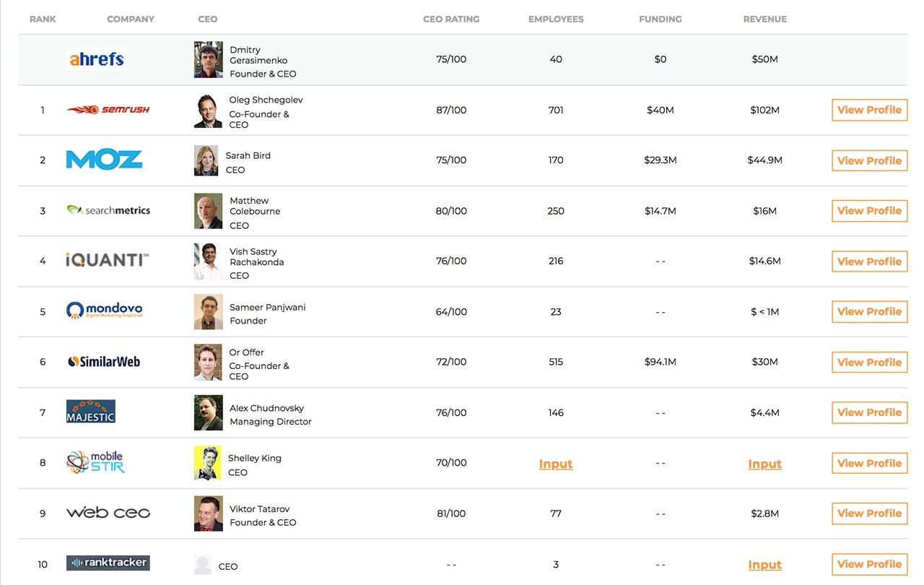Open Oleg Shchegolev's CEO photo
This screenshot has height=585, width=924.
pos(208,110)
